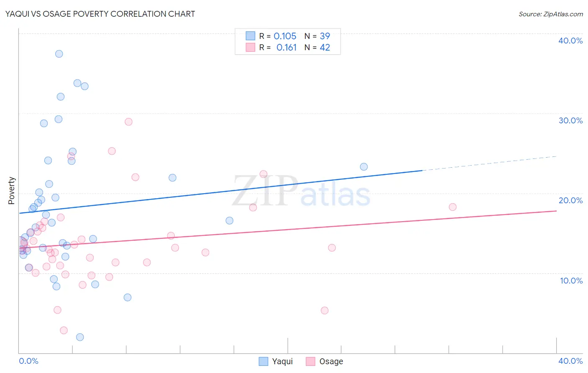588x373 pixels.
Task: Click the blue swatch beside R = 0.105
Action: [x=251, y=36]
